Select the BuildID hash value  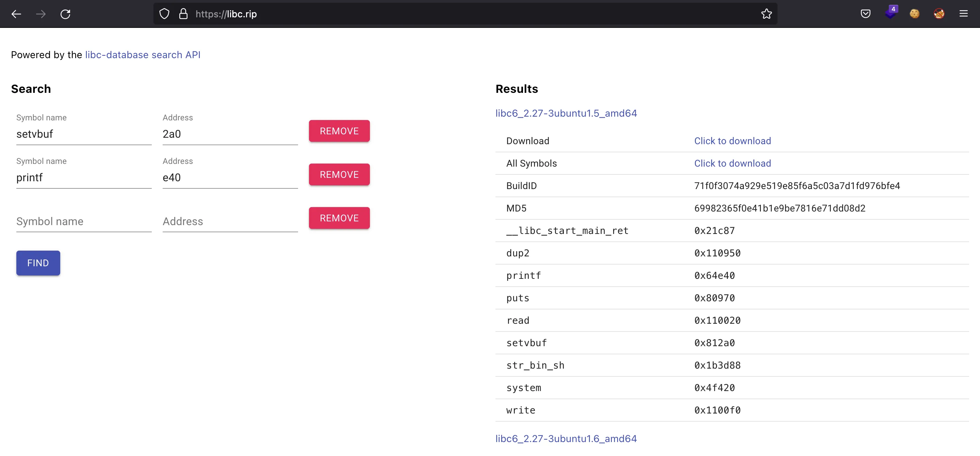point(797,186)
